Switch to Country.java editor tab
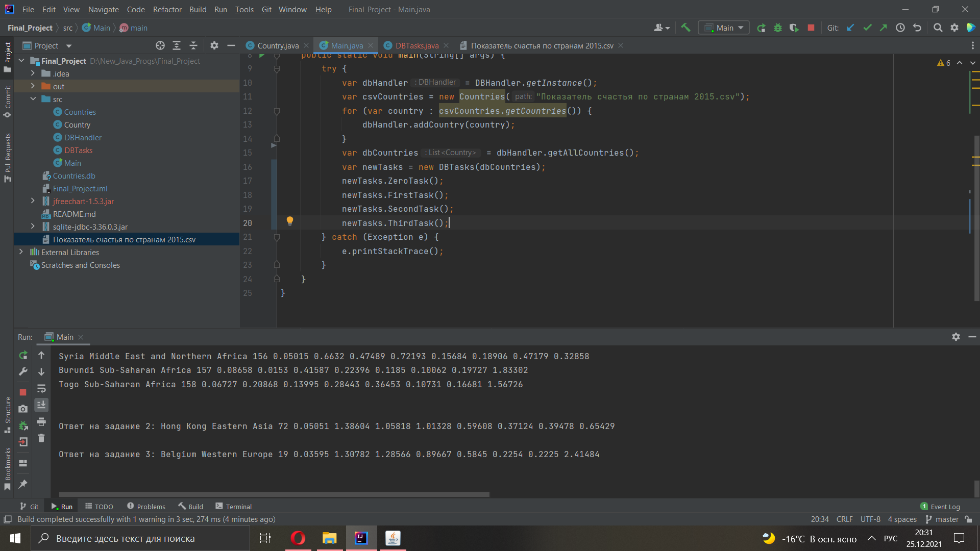This screenshot has height=551, width=980. coord(278,45)
